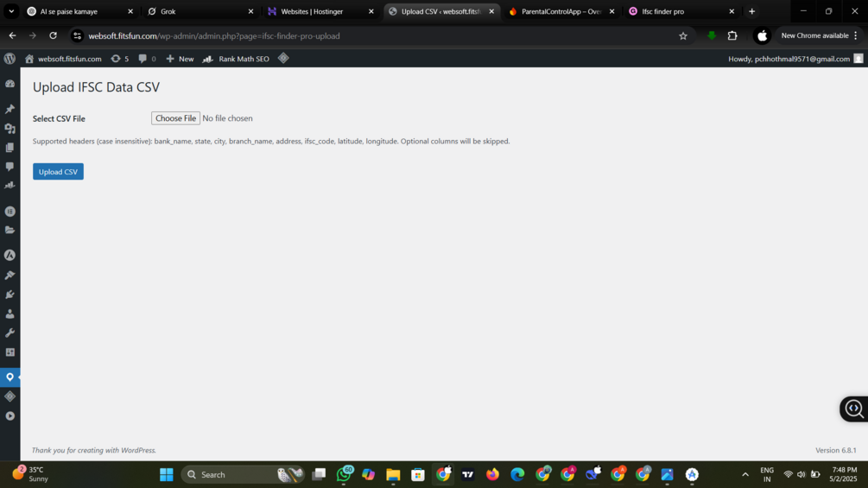Click the Upload CSV button
The width and height of the screenshot is (868, 488).
pyautogui.click(x=58, y=172)
